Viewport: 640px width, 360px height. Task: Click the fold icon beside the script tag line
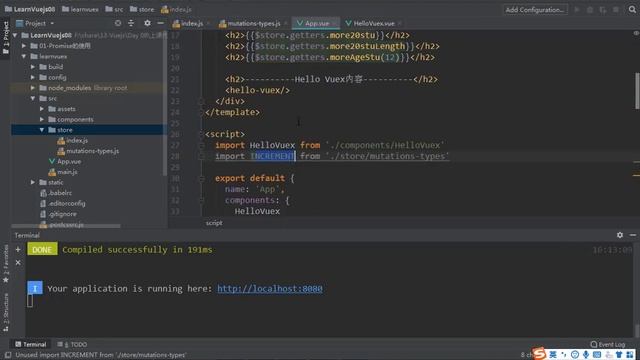[201, 134]
